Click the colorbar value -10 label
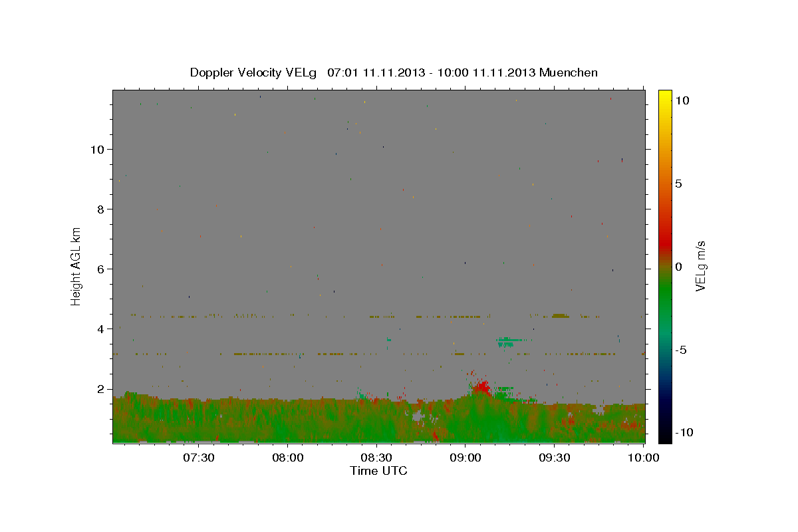Image resolution: width=798 pixels, height=532 pixels. click(684, 433)
